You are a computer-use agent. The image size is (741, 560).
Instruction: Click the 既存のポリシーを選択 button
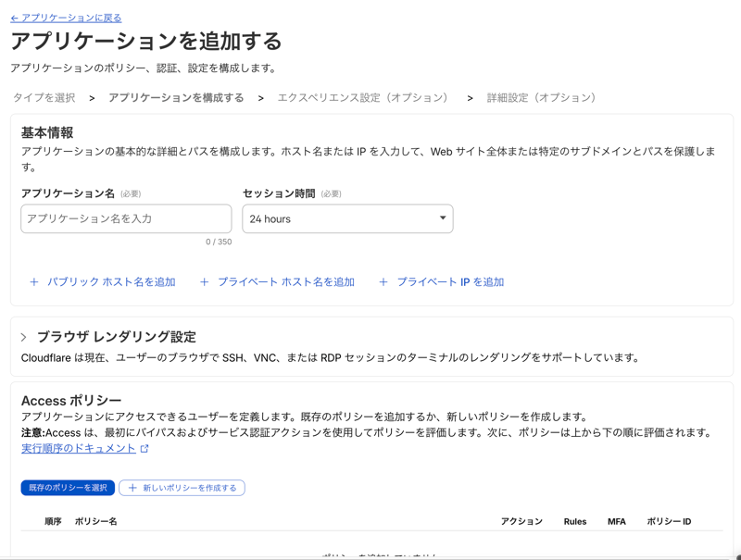67,488
